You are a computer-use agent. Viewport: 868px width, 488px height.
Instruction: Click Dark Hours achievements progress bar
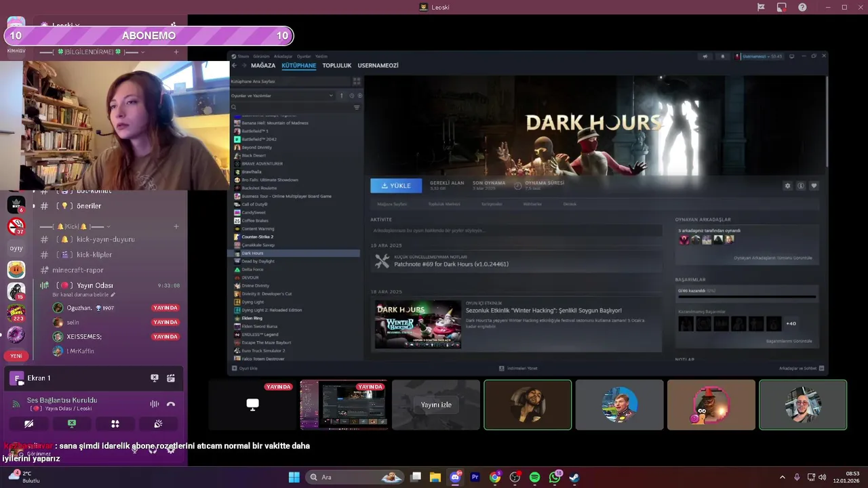747,296
